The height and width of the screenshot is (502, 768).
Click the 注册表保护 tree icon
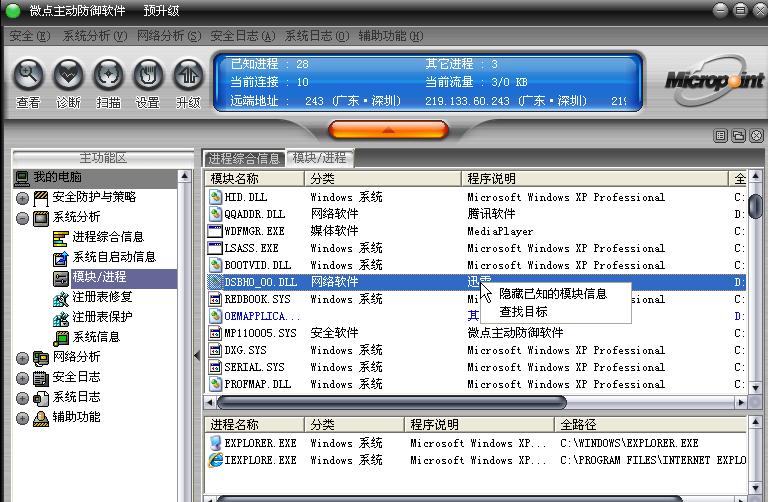pos(61,319)
